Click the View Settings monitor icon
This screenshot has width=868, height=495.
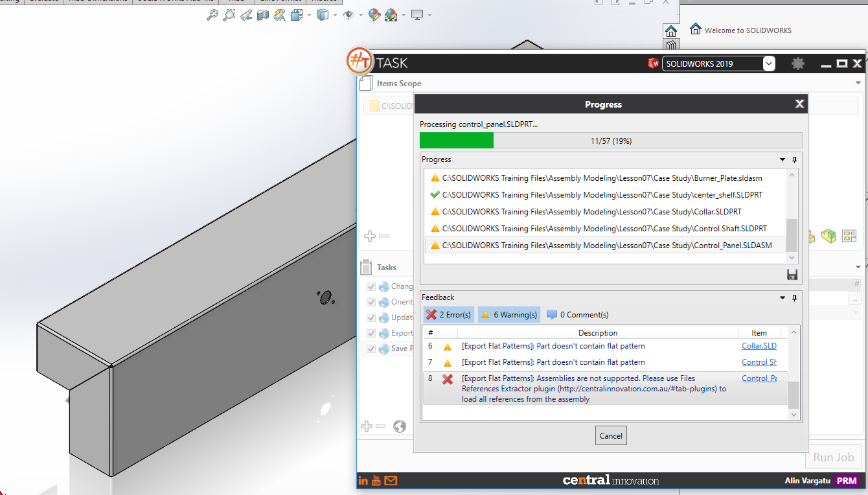coord(417,15)
